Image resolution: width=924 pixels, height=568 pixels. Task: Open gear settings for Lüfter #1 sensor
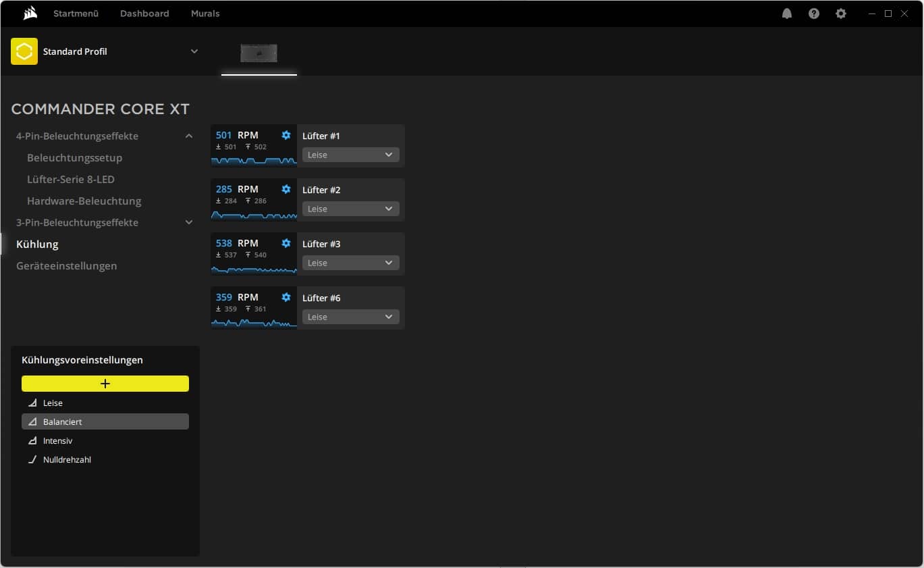point(286,135)
